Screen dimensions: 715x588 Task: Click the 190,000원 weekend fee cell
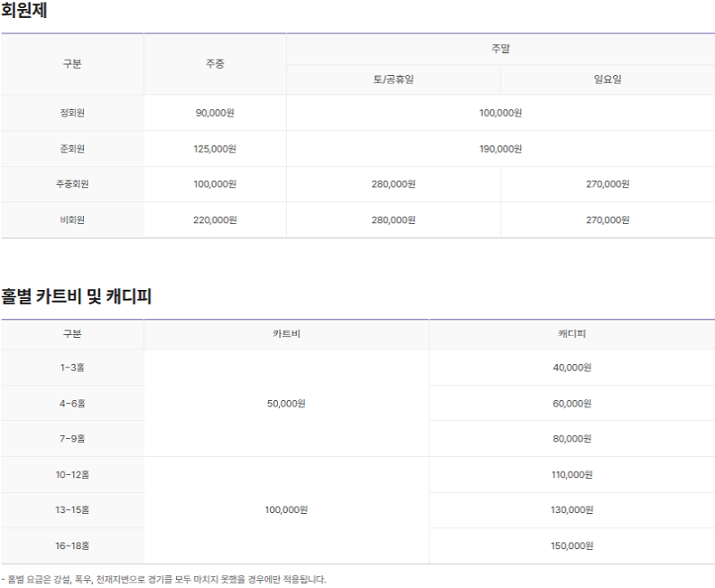point(500,148)
